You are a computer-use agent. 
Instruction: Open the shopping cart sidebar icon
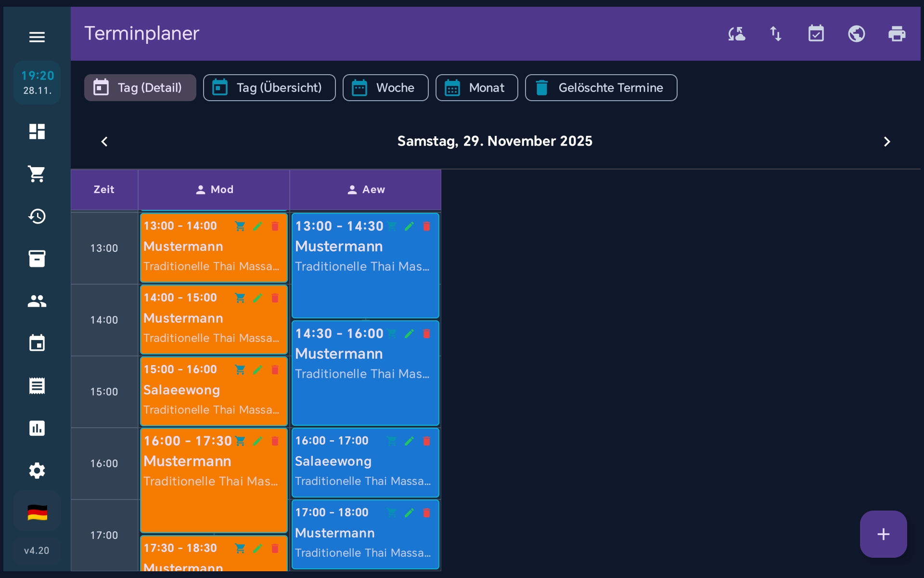(37, 174)
